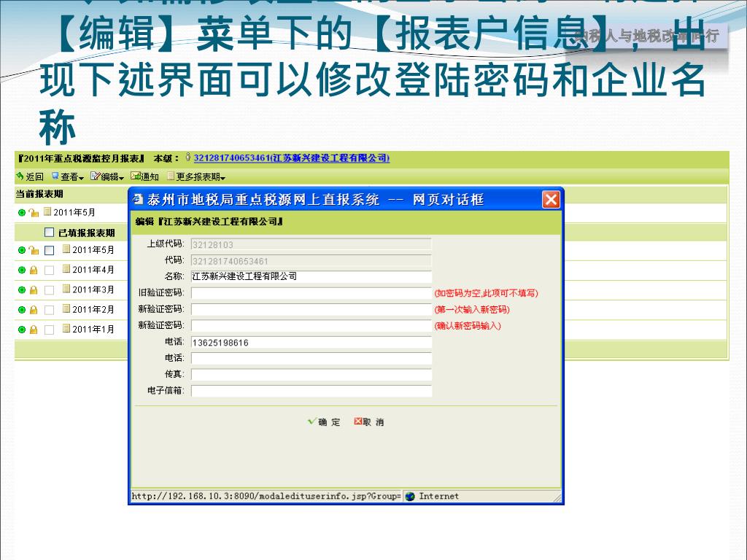Click green status dot of 2011年4月
This screenshot has width=747, height=560.
click(x=21, y=270)
